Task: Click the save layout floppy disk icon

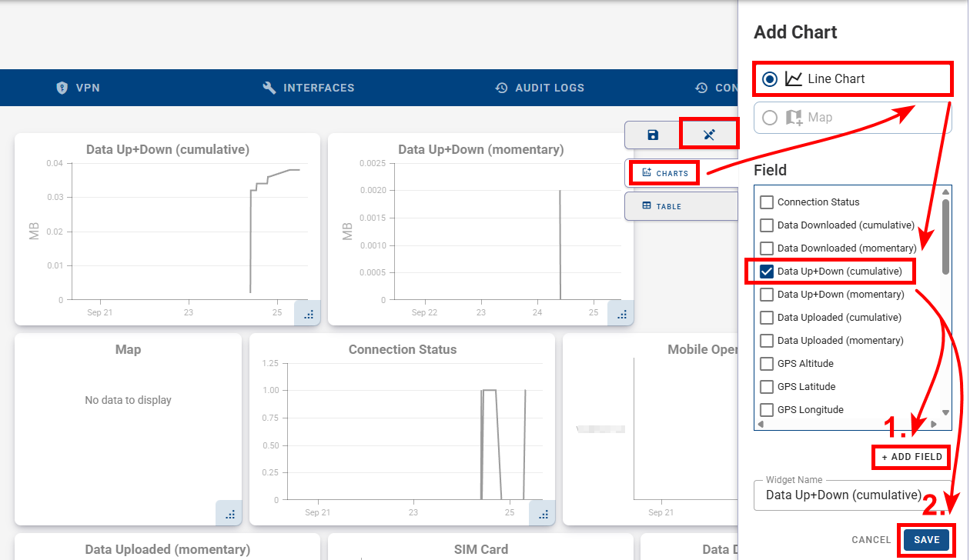Action: point(651,135)
